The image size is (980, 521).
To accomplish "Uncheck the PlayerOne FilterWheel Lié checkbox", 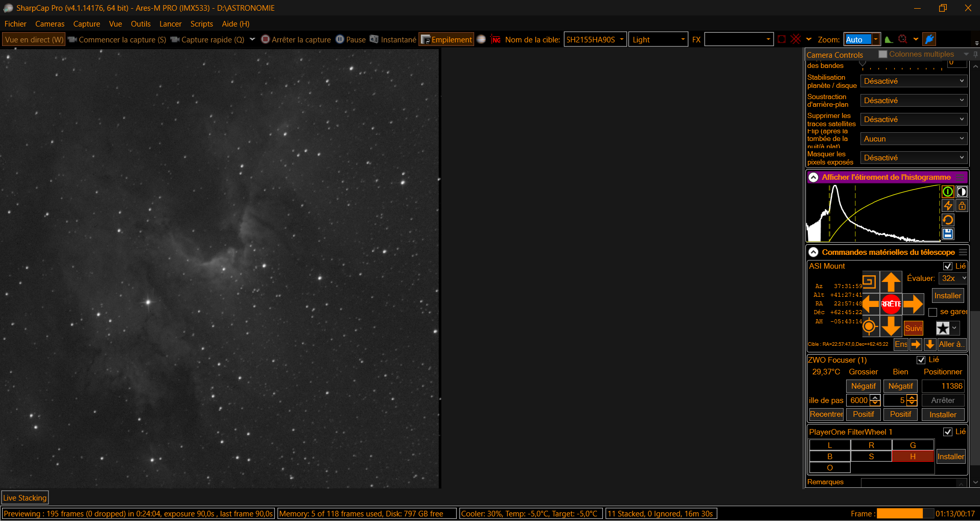I will pyautogui.click(x=948, y=432).
